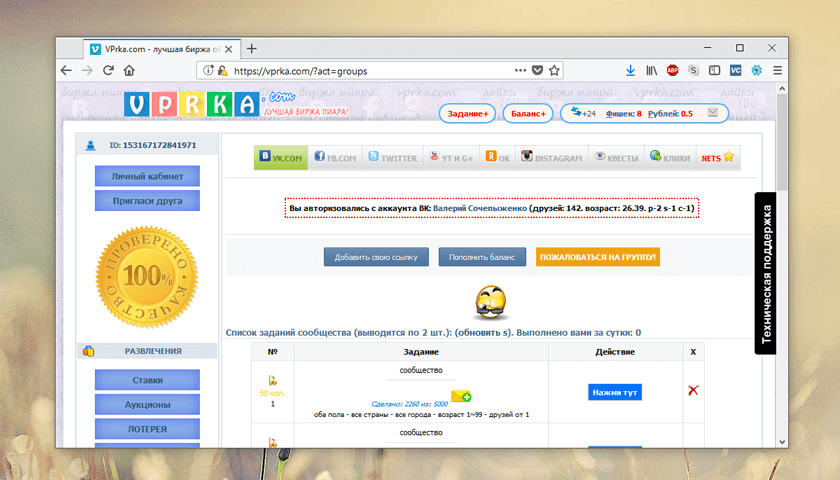Open the Техническая поддержка side tab

[766, 273]
